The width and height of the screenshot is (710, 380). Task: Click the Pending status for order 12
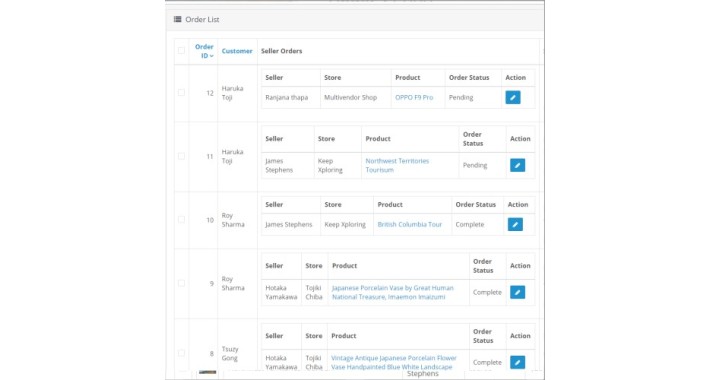point(461,97)
